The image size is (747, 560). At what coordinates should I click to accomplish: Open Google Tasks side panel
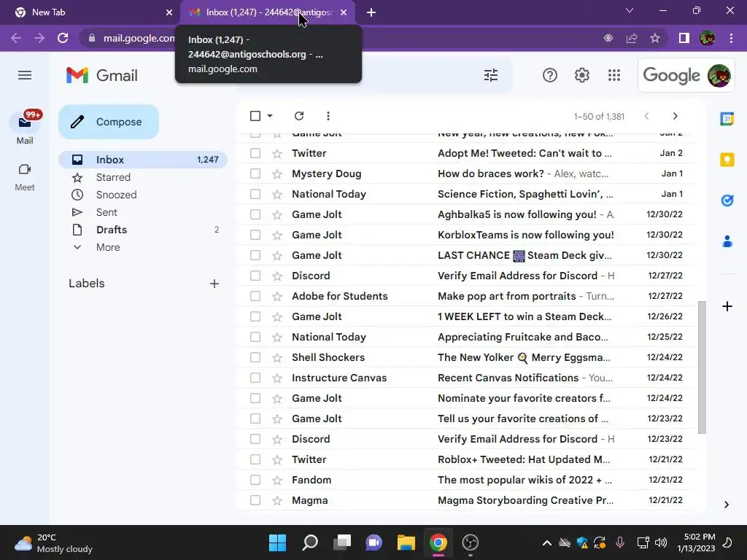pyautogui.click(x=727, y=201)
